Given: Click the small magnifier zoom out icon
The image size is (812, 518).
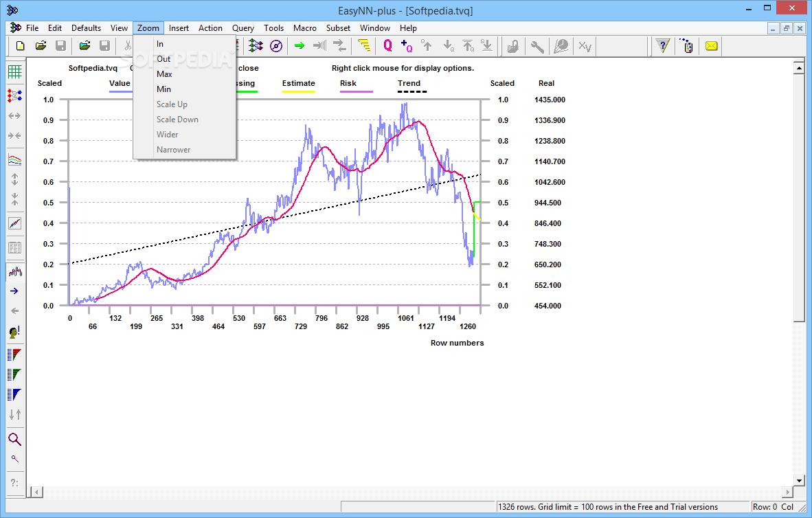Looking at the screenshot, I should [x=14, y=459].
